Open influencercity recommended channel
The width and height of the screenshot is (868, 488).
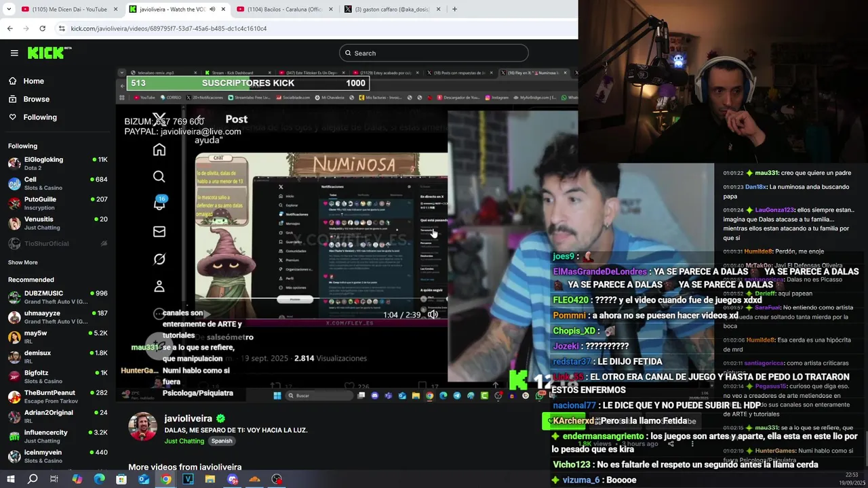pyautogui.click(x=58, y=436)
